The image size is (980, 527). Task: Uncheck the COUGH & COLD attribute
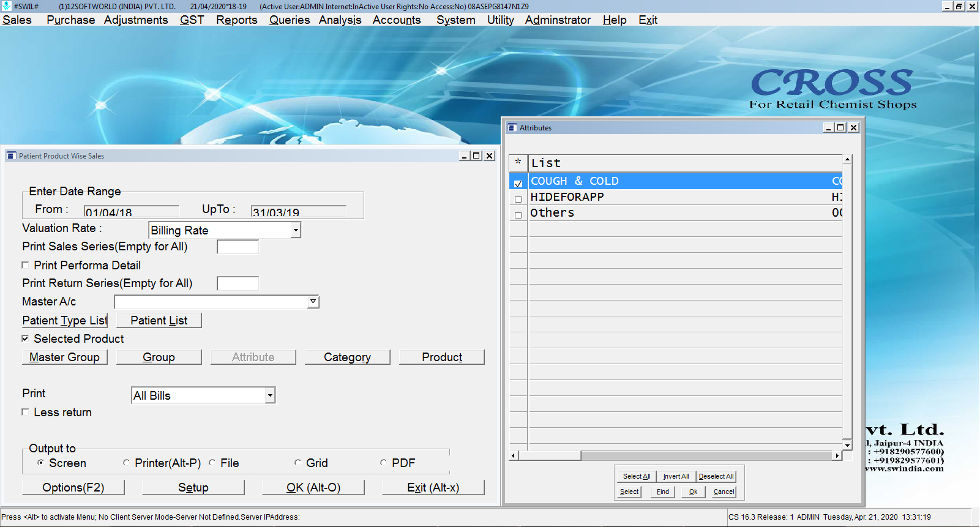pos(518,183)
